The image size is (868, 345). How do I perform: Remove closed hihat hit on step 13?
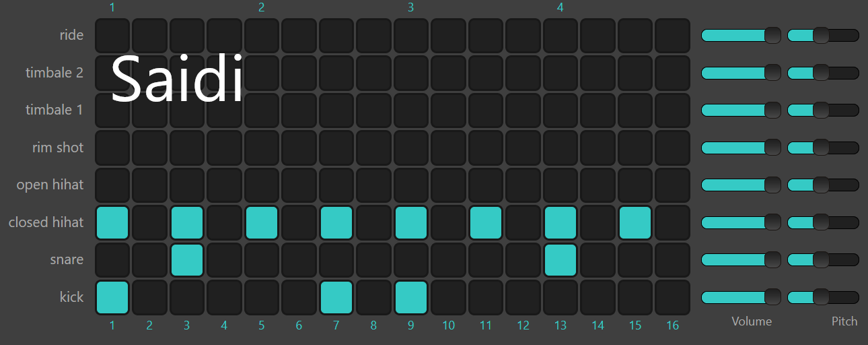coord(560,222)
